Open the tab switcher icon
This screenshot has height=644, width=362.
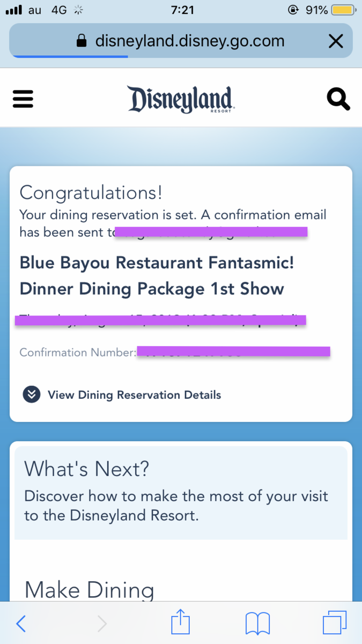tap(334, 623)
